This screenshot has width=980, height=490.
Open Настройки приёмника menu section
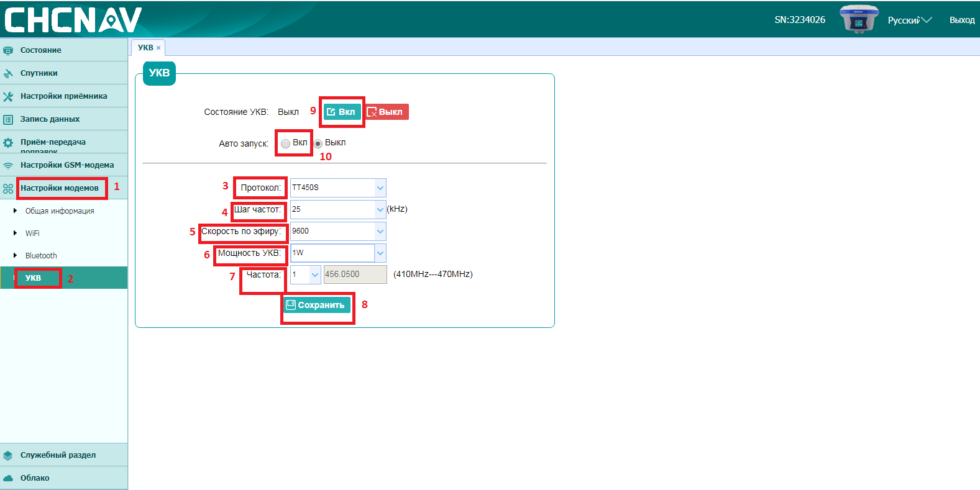[x=64, y=96]
